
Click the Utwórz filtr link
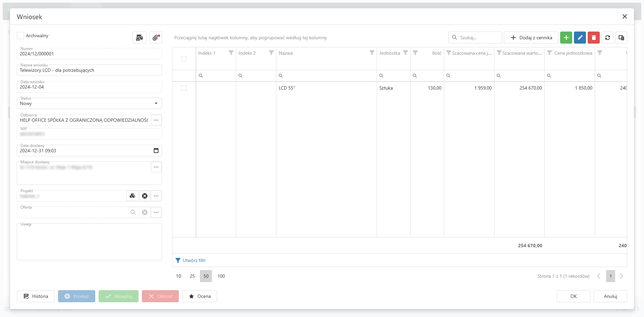(x=194, y=260)
